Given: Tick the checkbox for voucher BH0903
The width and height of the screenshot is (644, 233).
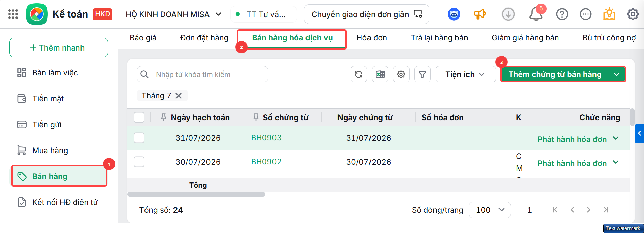Looking at the screenshot, I should [x=139, y=138].
